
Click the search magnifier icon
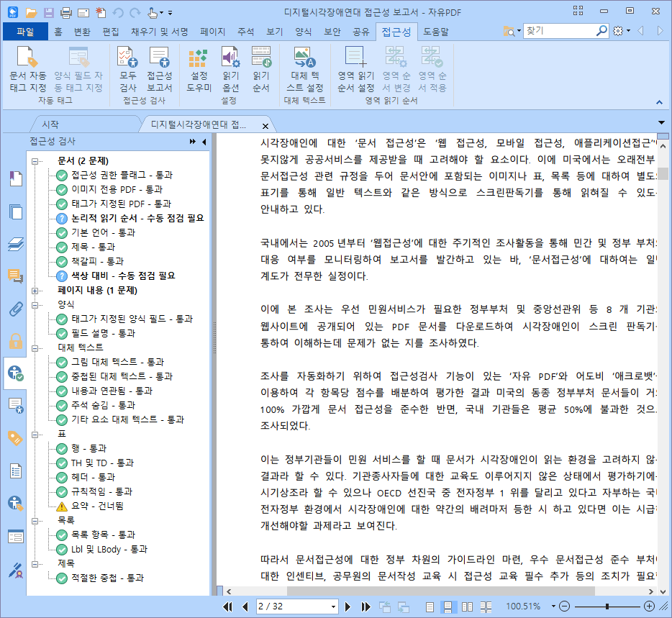[601, 31]
